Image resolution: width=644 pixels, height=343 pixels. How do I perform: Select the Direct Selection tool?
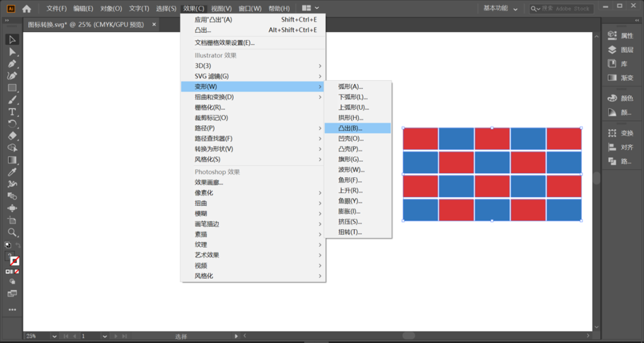pos(12,52)
